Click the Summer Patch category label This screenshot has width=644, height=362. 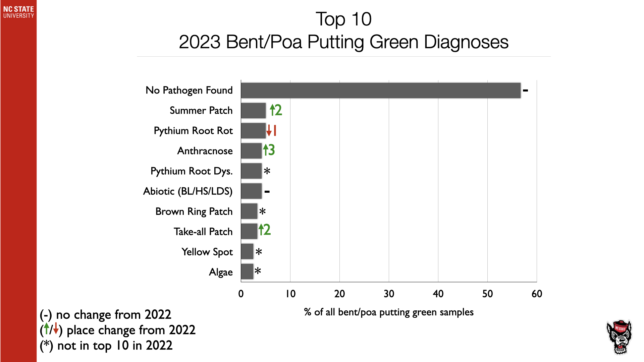point(201,111)
